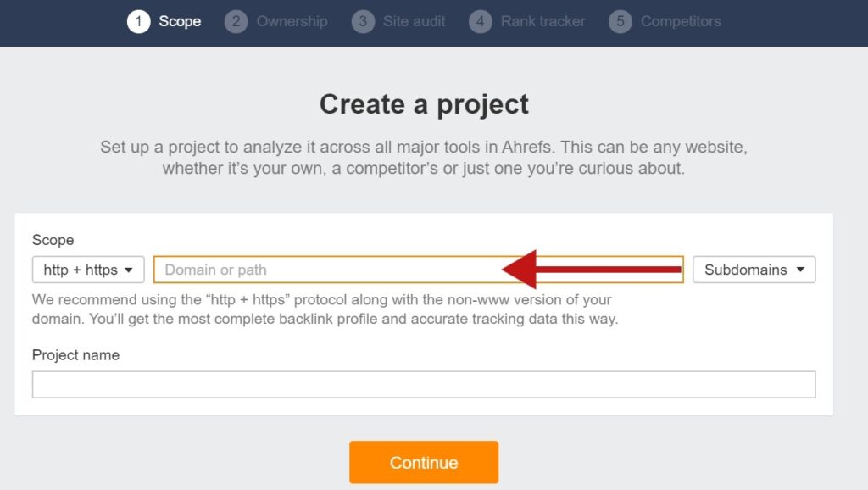Viewport: 868px width, 490px height.
Task: Click the step 4 circle icon
Action: pyautogui.click(x=481, y=21)
